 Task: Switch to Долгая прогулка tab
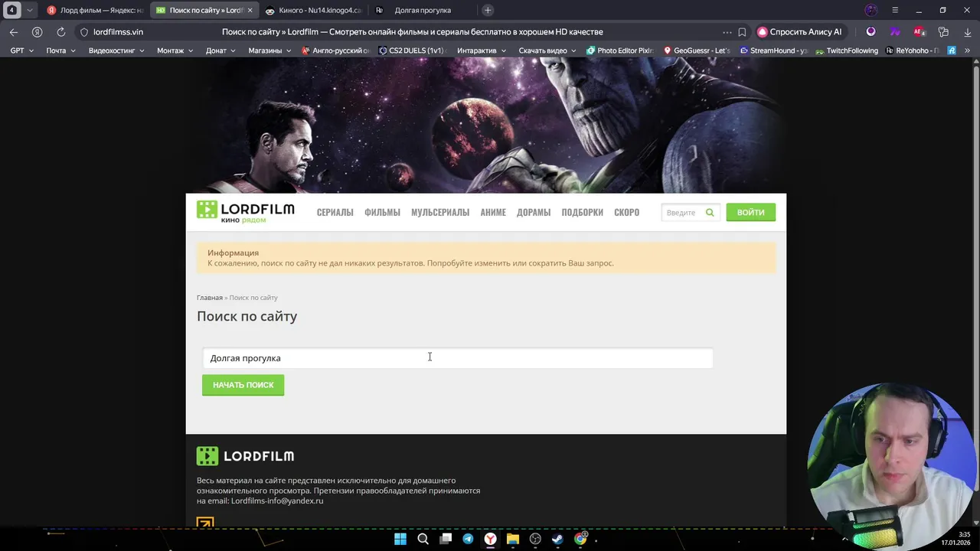click(421, 10)
